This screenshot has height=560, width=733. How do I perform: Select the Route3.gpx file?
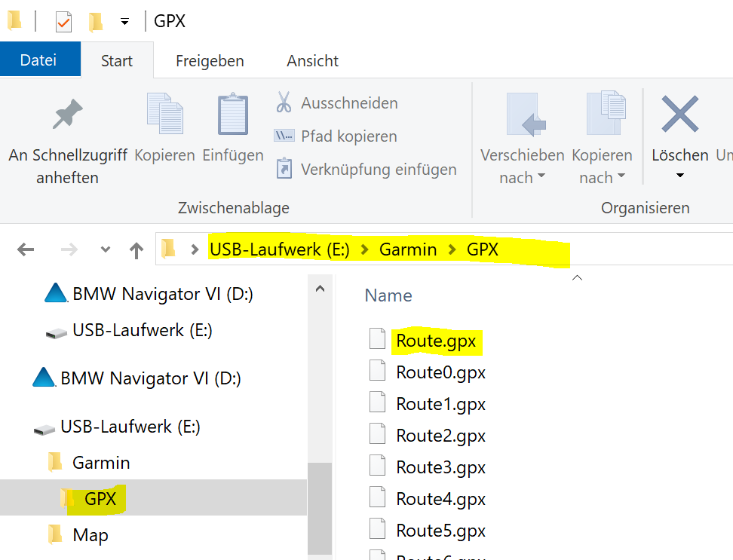(x=440, y=467)
